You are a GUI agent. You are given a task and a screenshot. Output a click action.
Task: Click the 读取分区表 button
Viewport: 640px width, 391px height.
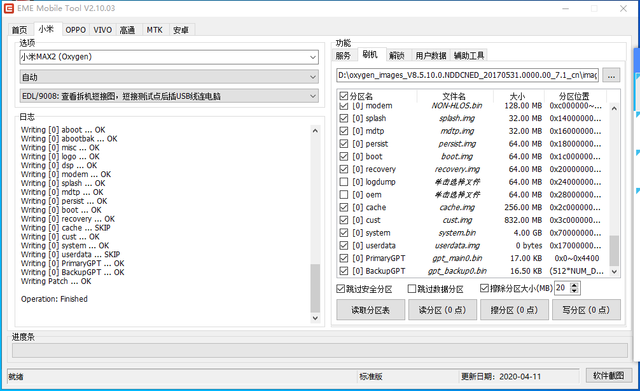pos(371,310)
